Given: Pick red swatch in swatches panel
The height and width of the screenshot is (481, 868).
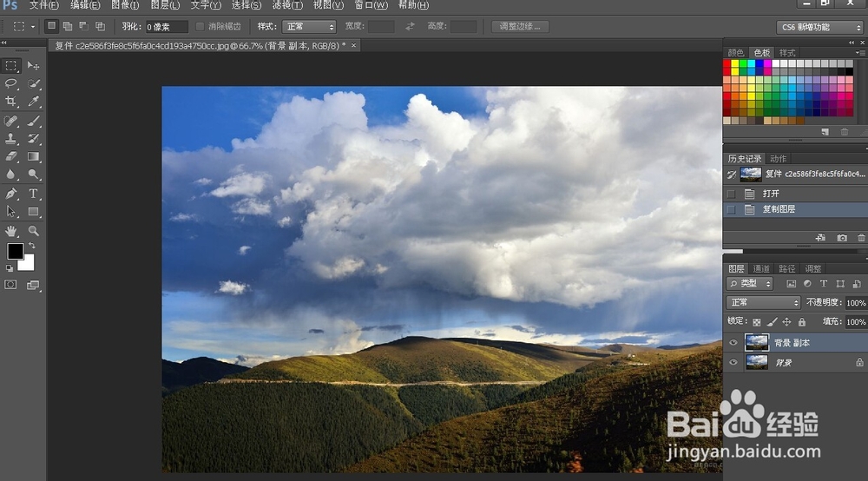Looking at the screenshot, I should (x=727, y=64).
